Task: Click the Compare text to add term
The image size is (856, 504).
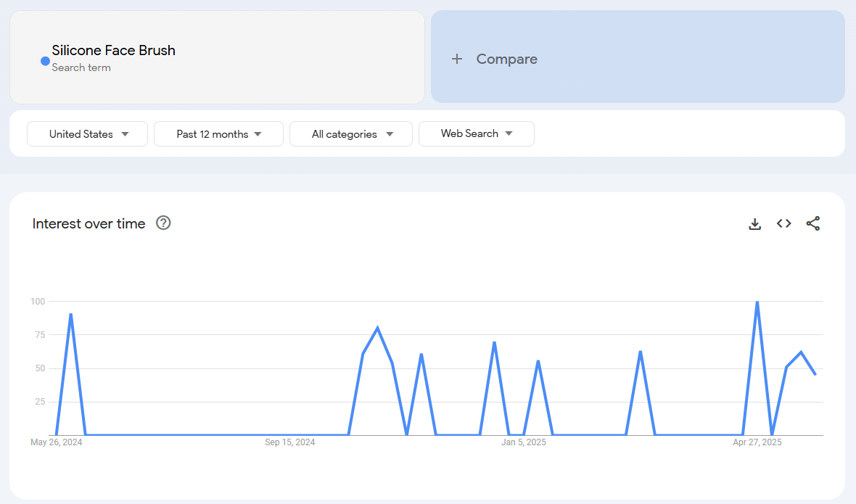Action: click(506, 59)
